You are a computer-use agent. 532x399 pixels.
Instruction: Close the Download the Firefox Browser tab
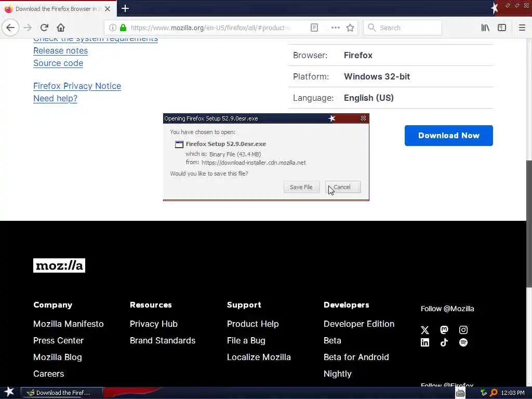108,9
